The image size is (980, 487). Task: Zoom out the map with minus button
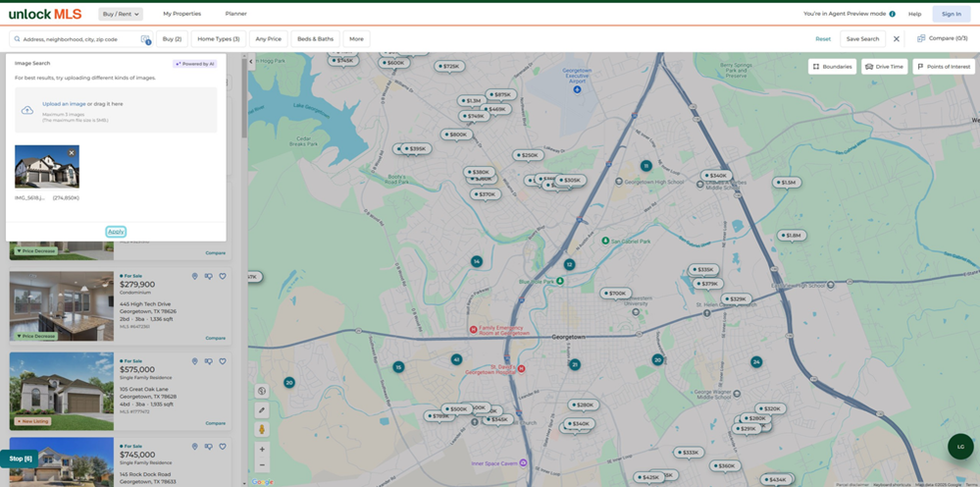coord(262,465)
